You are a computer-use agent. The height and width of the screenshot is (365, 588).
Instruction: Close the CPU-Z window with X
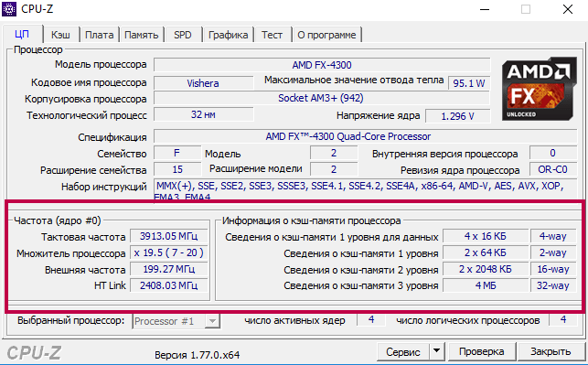click(568, 9)
